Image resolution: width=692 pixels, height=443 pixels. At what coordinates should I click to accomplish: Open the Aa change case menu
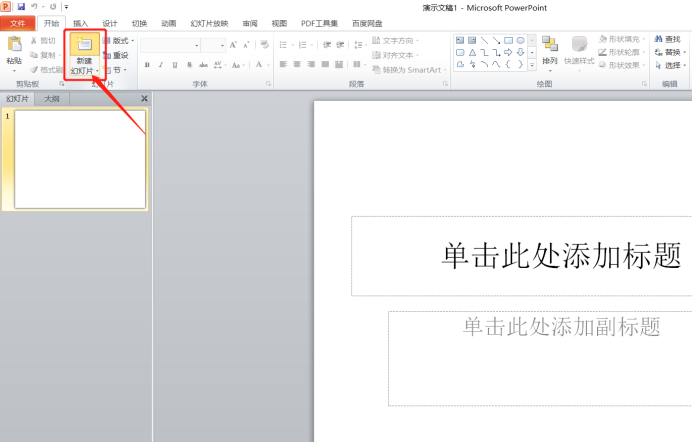click(237, 65)
